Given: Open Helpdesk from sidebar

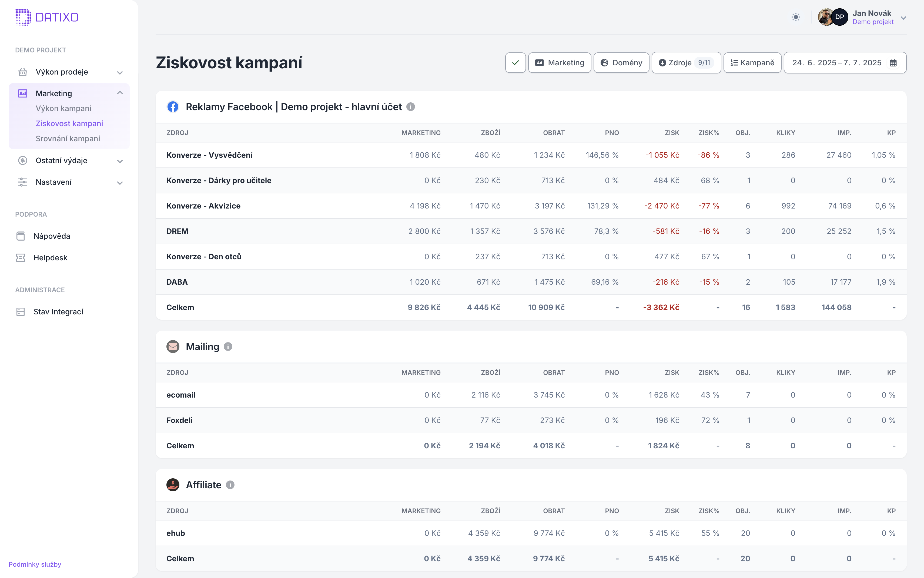Looking at the screenshot, I should (50, 258).
